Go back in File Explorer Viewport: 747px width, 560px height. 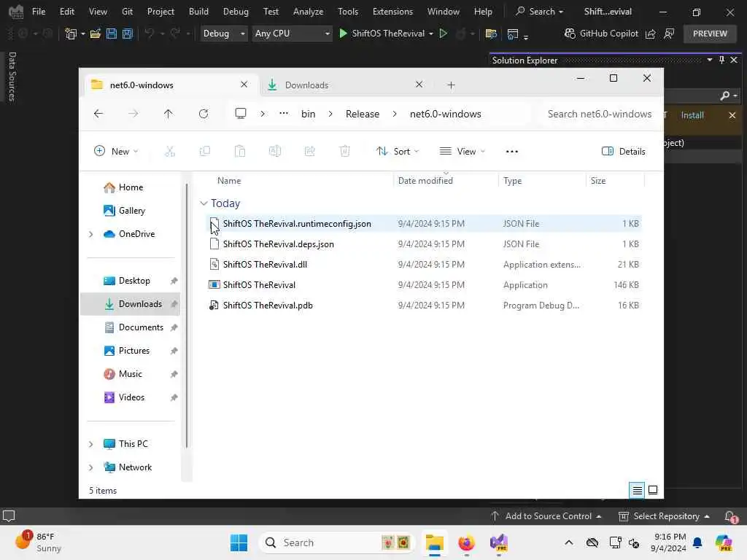98,114
